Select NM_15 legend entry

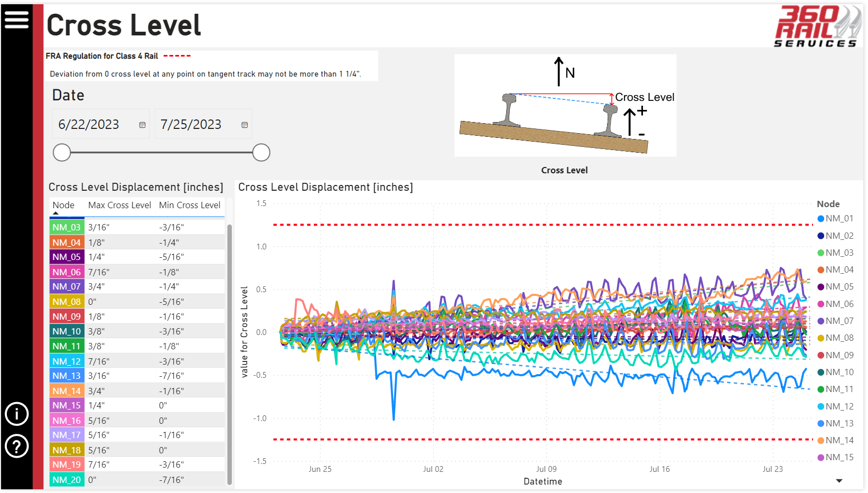tap(835, 458)
